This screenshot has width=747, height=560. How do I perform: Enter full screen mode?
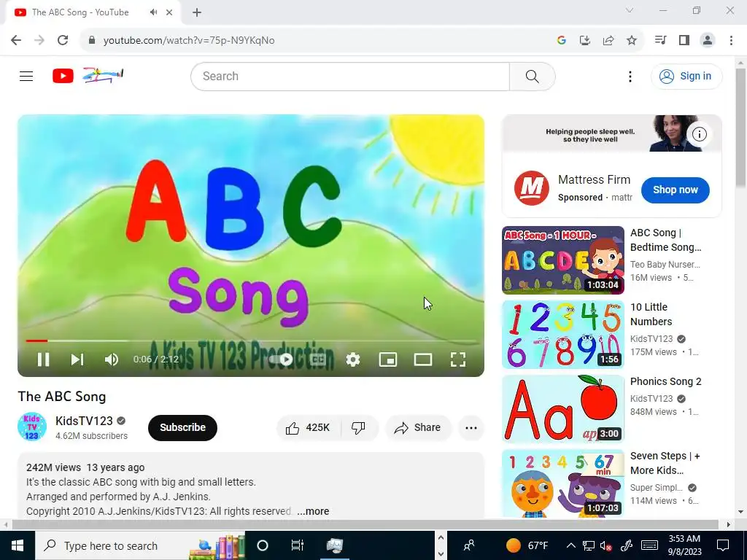tap(458, 359)
